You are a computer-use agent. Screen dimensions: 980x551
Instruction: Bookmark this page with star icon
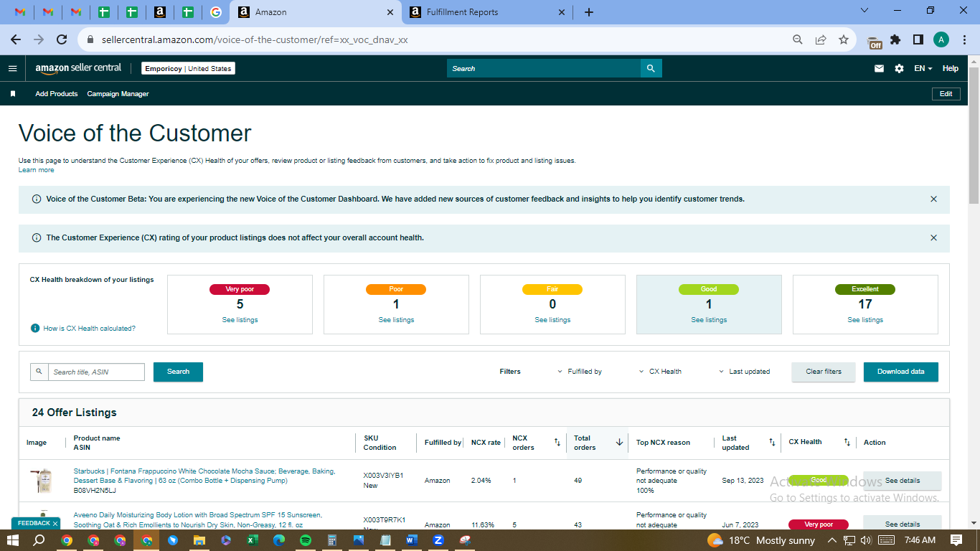point(844,39)
